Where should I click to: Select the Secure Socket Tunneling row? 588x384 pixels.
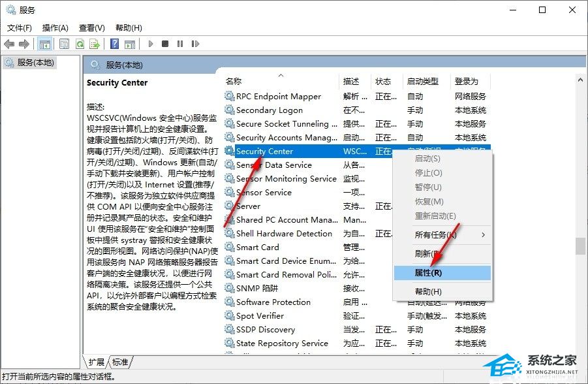(x=356, y=123)
